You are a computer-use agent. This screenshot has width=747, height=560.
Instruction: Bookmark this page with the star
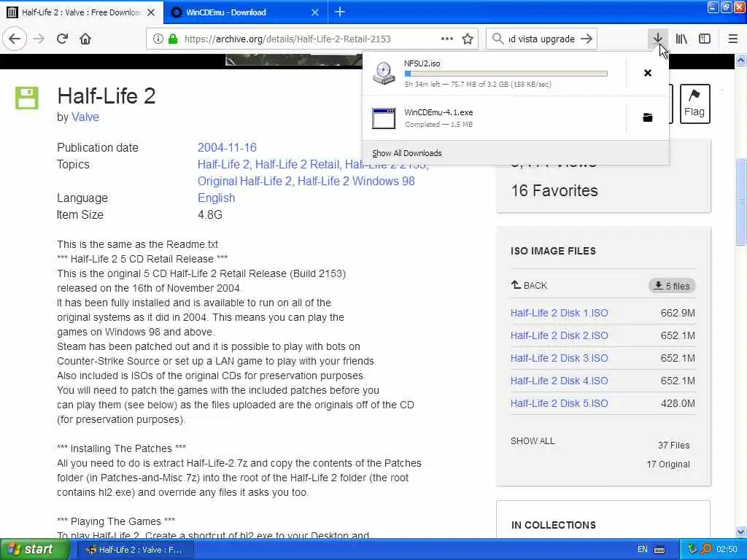[468, 39]
